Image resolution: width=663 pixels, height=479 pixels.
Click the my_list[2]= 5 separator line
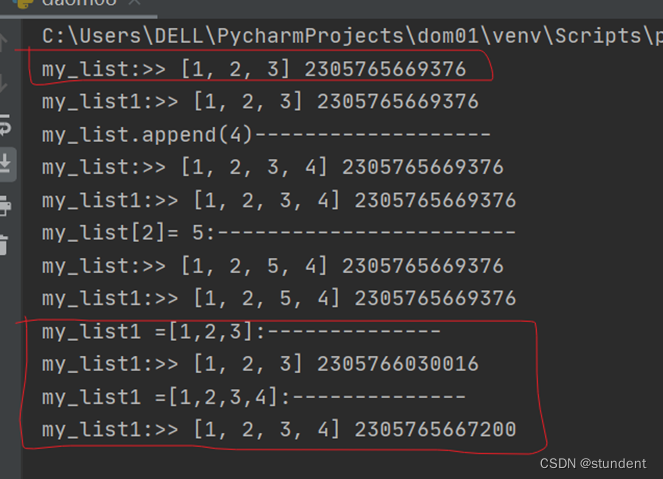[x=279, y=233]
